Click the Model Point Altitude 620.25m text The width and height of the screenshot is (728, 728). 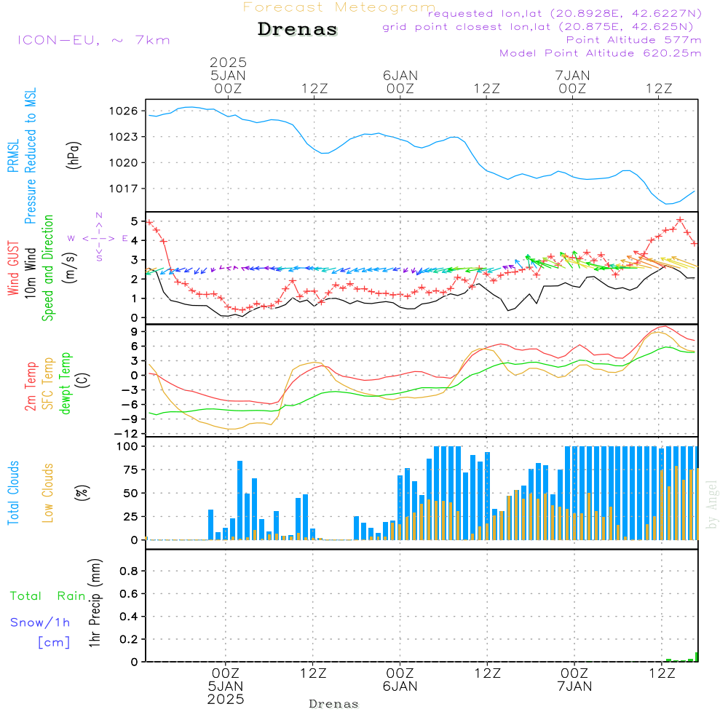[x=601, y=53]
